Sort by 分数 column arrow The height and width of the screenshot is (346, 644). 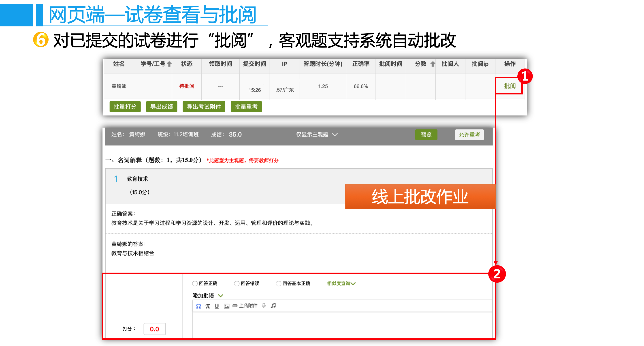(x=433, y=64)
